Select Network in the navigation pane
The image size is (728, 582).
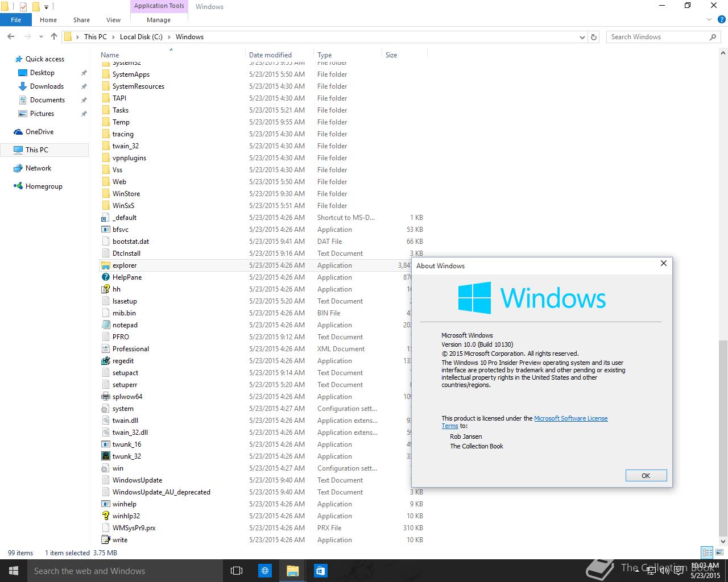point(38,168)
